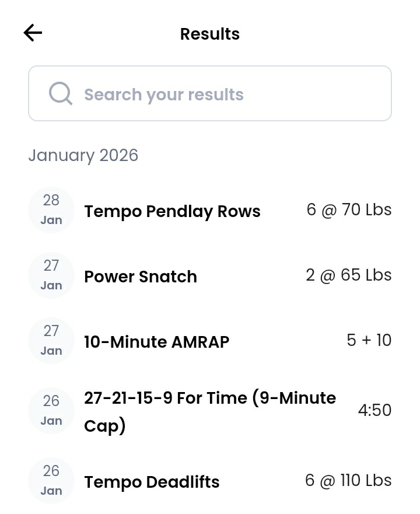The height and width of the screenshot is (514, 420).
Task: Open the Tempo Deadlifts result
Action: (x=152, y=482)
